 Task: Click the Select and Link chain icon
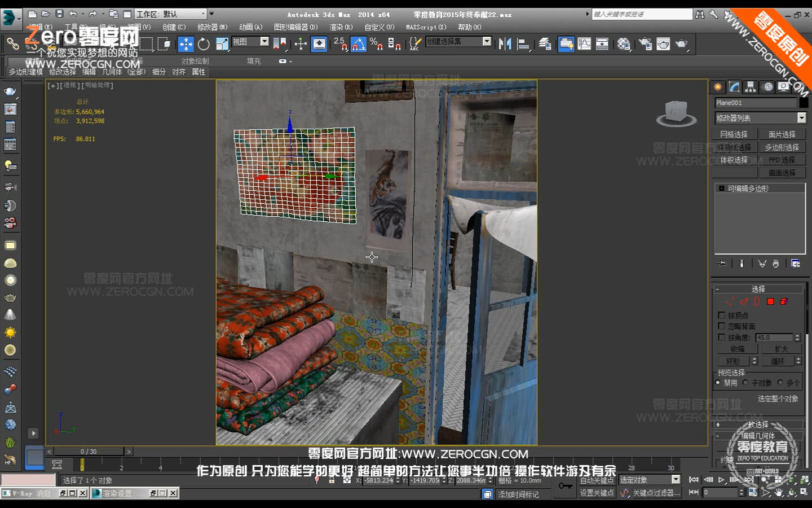(x=12, y=43)
